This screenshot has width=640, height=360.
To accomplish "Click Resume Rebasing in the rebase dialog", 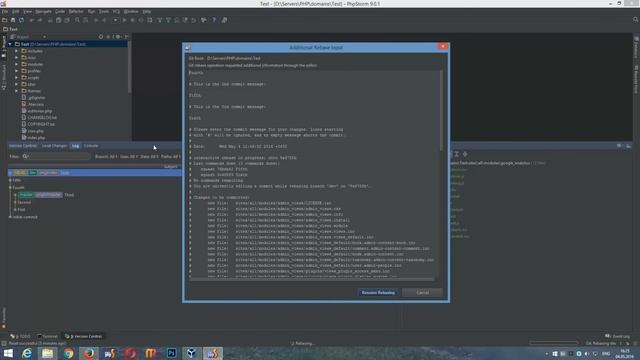I will [x=378, y=292].
